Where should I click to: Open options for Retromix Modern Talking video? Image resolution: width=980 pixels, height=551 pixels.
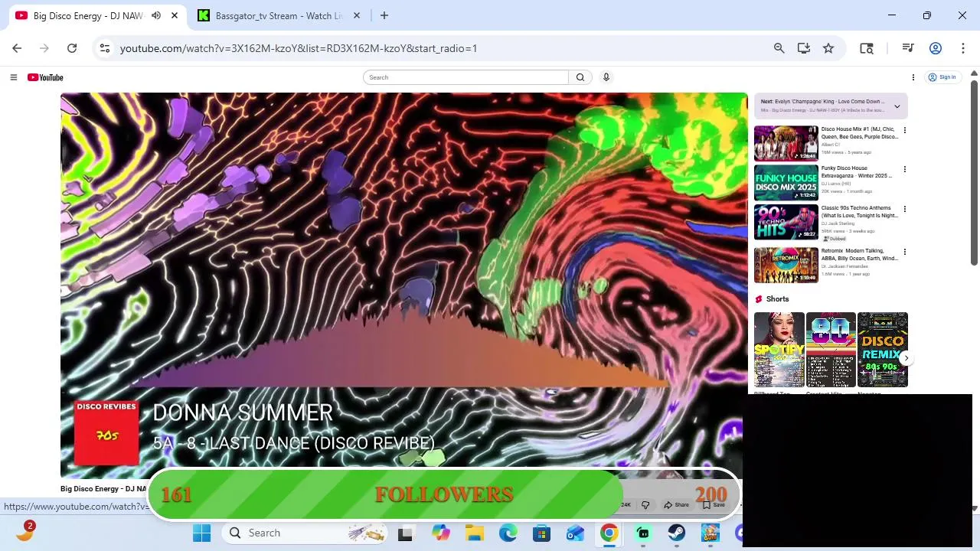(x=904, y=252)
